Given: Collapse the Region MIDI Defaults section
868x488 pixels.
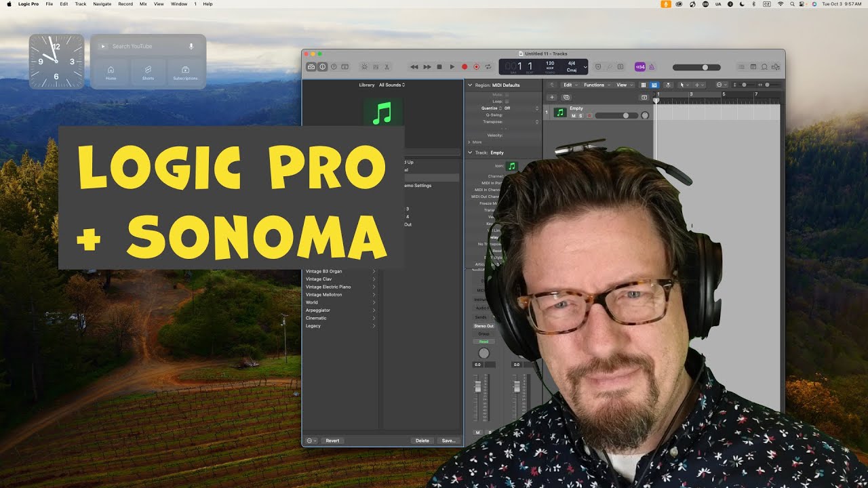Looking at the screenshot, I should 469,85.
